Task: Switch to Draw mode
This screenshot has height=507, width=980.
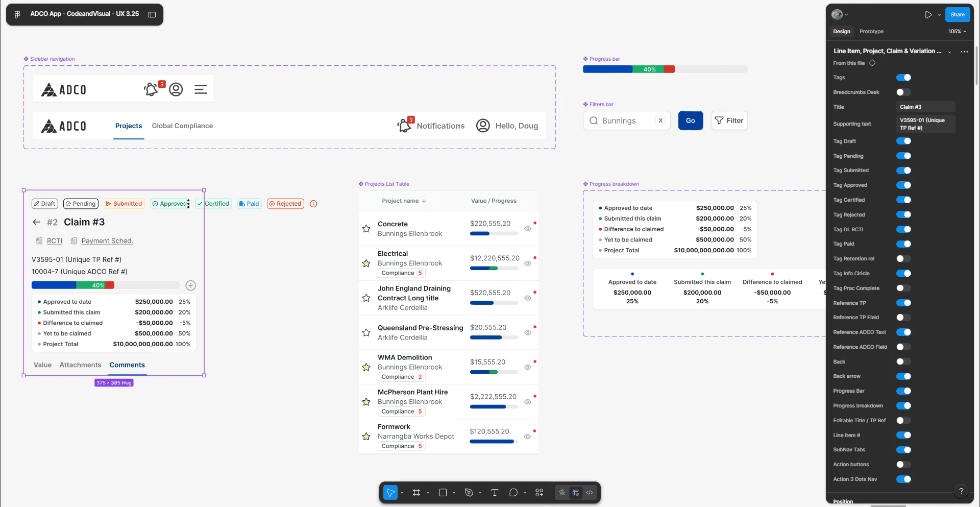Action: point(561,493)
